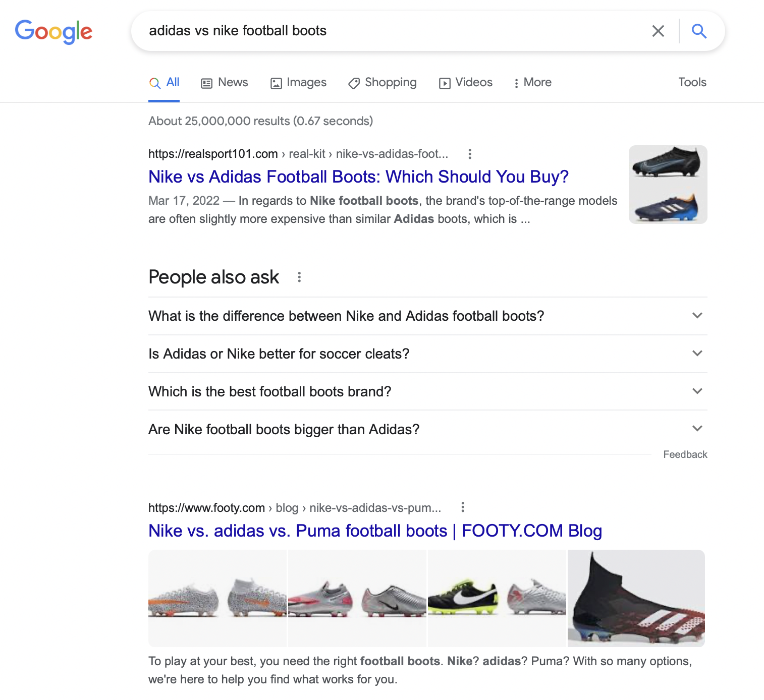764x700 pixels.
Task: Open People also ask options menu
Action: click(x=299, y=277)
